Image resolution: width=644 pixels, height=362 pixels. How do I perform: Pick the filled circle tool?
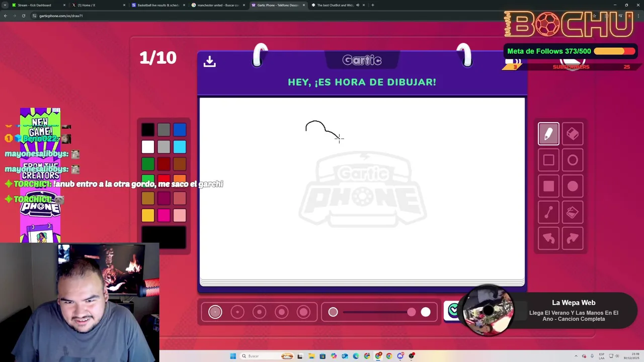click(x=573, y=186)
